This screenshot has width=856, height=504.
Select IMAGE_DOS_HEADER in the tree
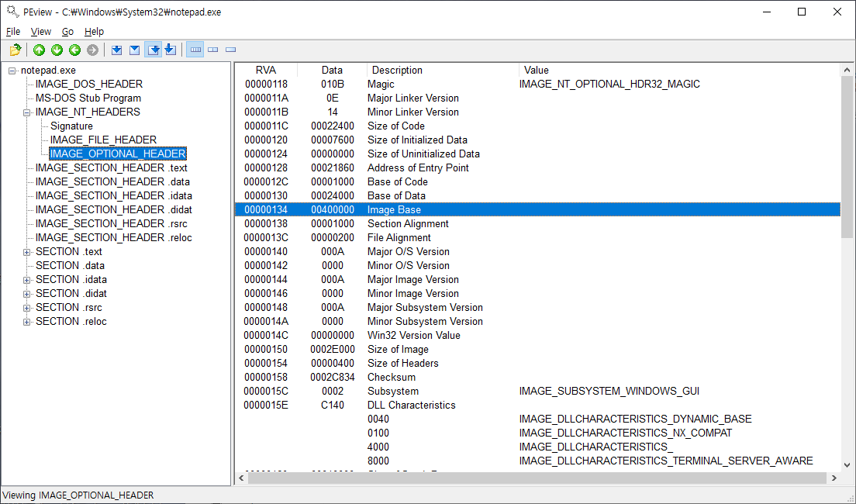(89, 84)
